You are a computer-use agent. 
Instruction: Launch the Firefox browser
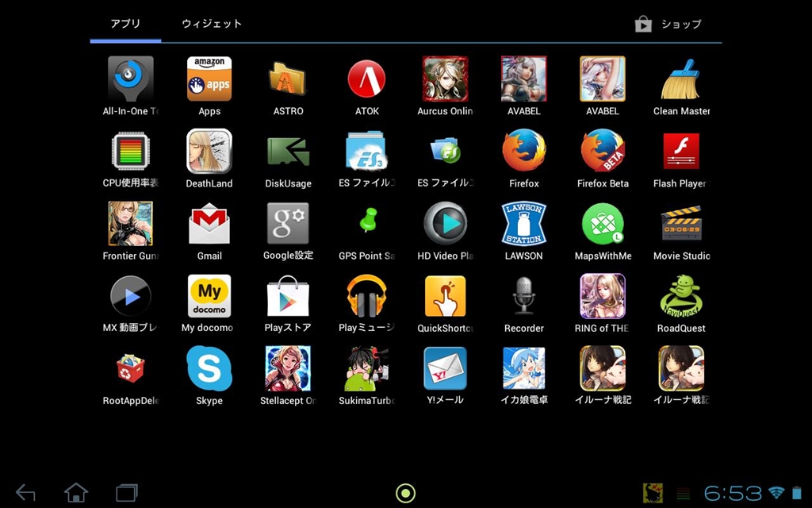point(524,152)
